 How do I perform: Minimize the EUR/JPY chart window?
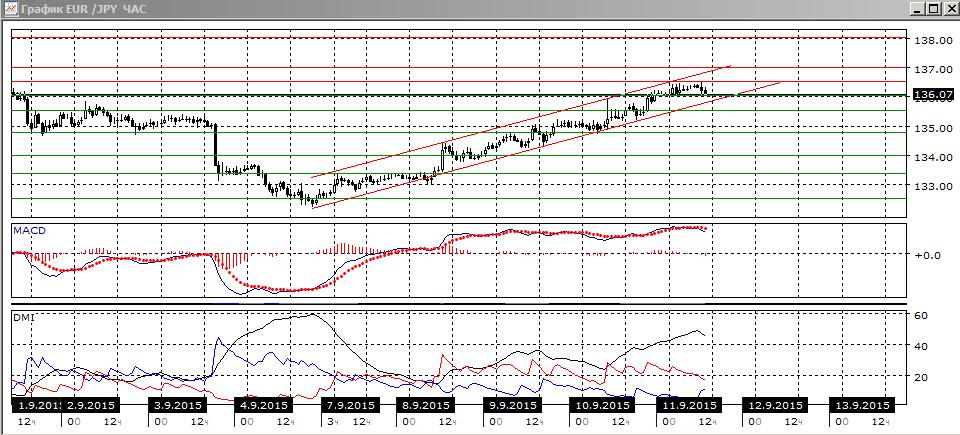pos(917,9)
